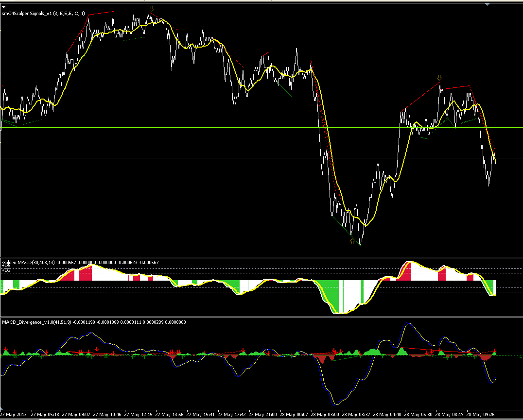Image resolution: width=523 pixels, height=420 pixels.
Task: Click the 27 May 21:00 time label
Action: 263,414
